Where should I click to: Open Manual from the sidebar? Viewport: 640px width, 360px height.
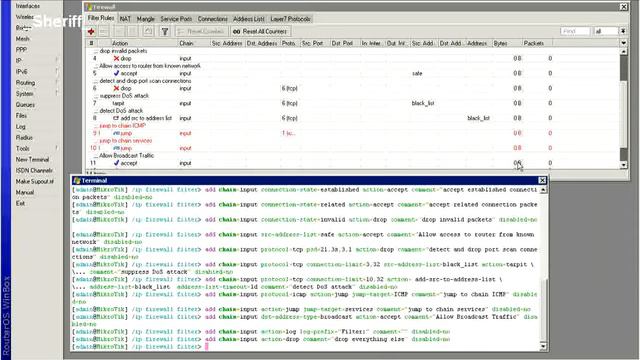point(25,192)
